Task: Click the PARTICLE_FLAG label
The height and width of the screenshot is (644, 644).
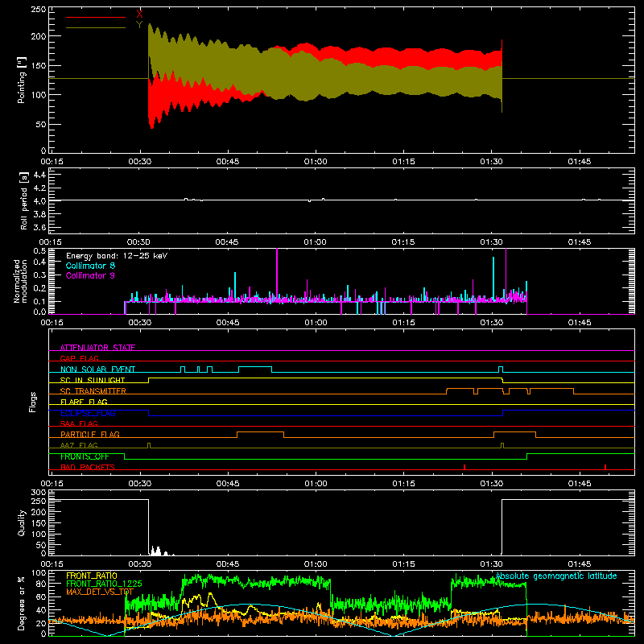Action: [x=90, y=434]
